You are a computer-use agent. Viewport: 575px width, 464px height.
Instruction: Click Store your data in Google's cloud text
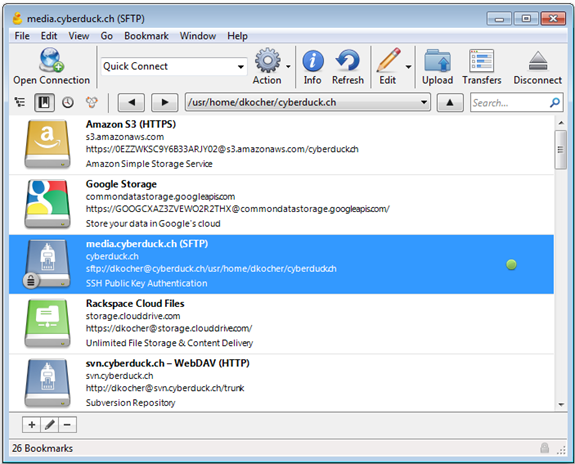tap(153, 223)
